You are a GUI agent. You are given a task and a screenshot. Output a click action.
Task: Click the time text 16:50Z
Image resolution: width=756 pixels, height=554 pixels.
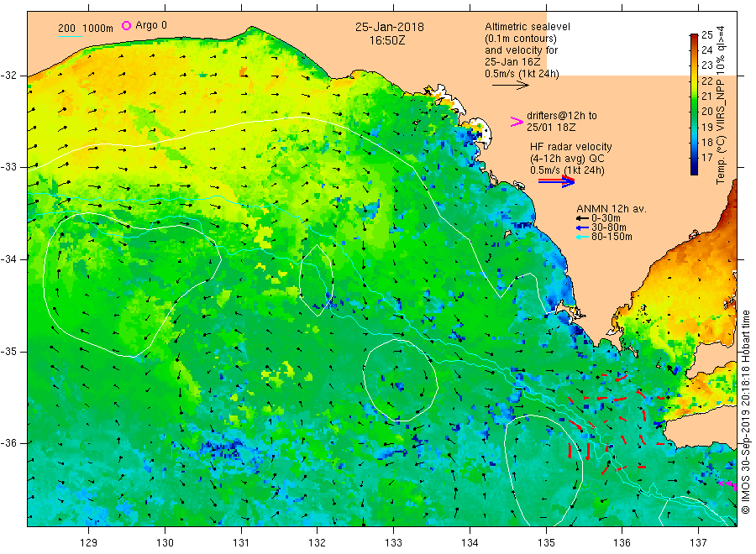pos(387,41)
